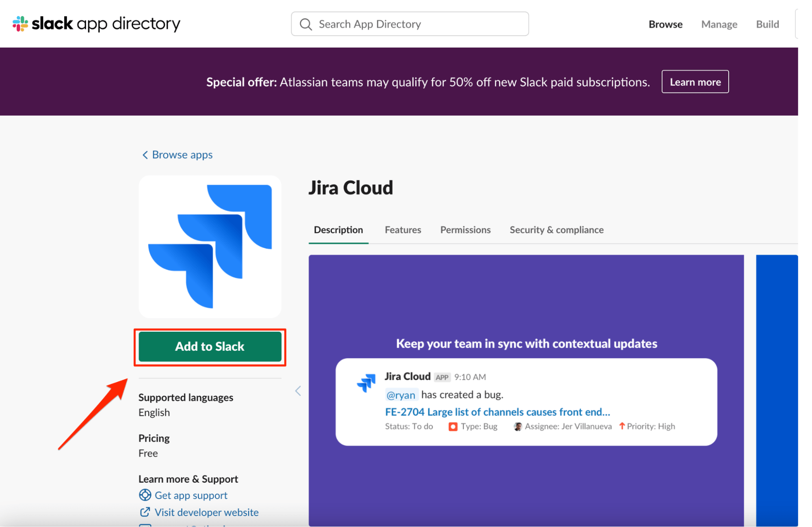Click the Get app support link
This screenshot has width=812, height=527.
pos(191,496)
